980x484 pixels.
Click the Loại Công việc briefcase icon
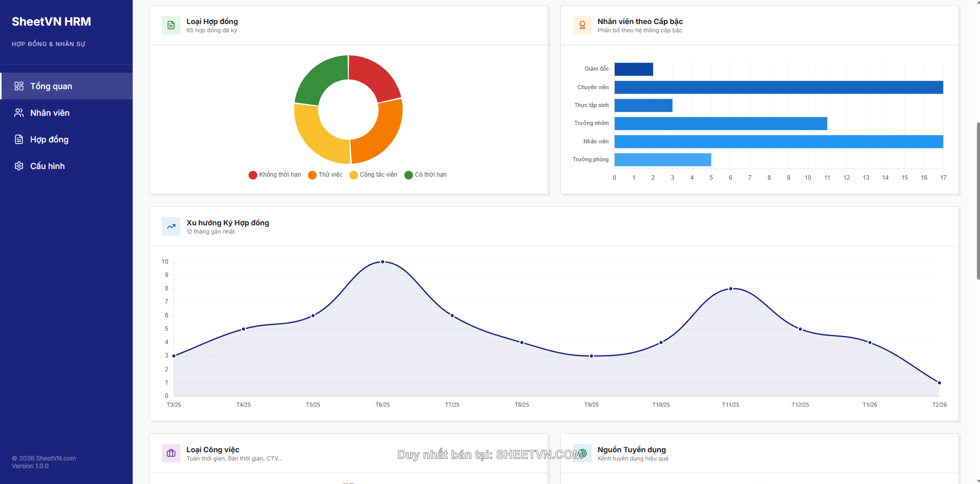(x=171, y=453)
